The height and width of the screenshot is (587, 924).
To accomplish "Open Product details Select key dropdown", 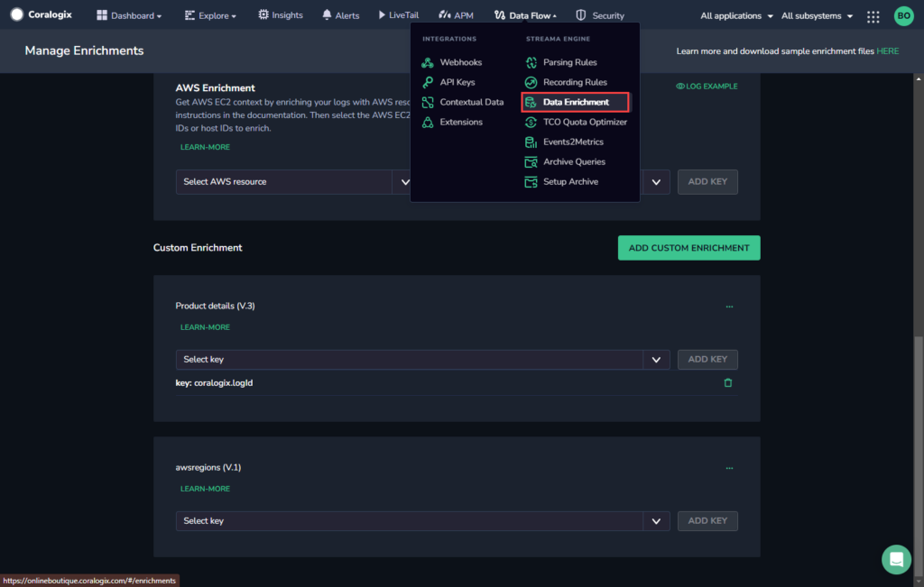I will (x=422, y=360).
